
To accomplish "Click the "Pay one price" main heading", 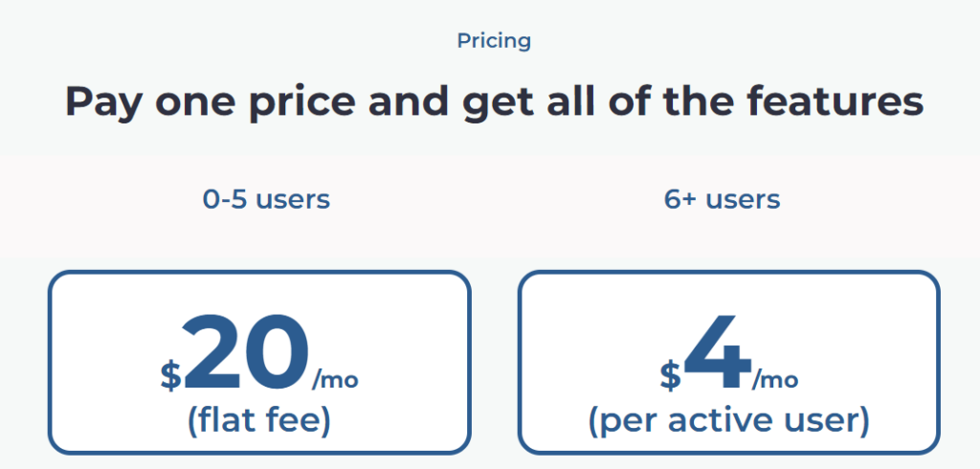I will 494,101.
